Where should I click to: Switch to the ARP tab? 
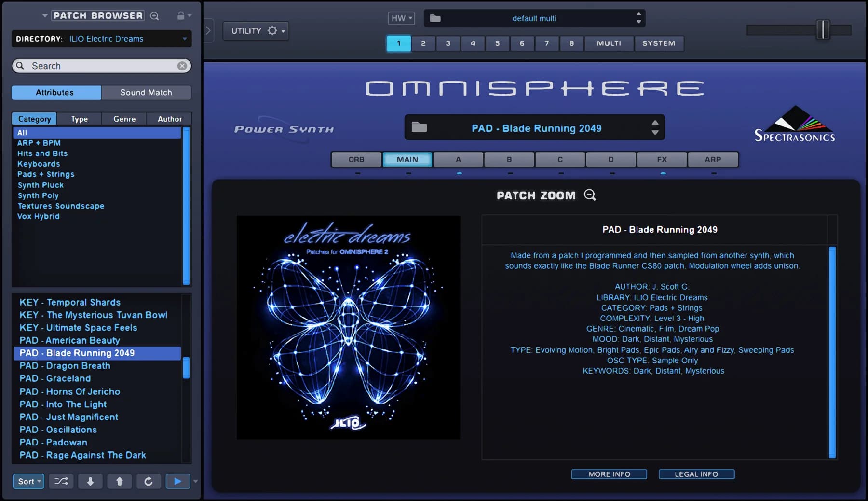pyautogui.click(x=713, y=159)
